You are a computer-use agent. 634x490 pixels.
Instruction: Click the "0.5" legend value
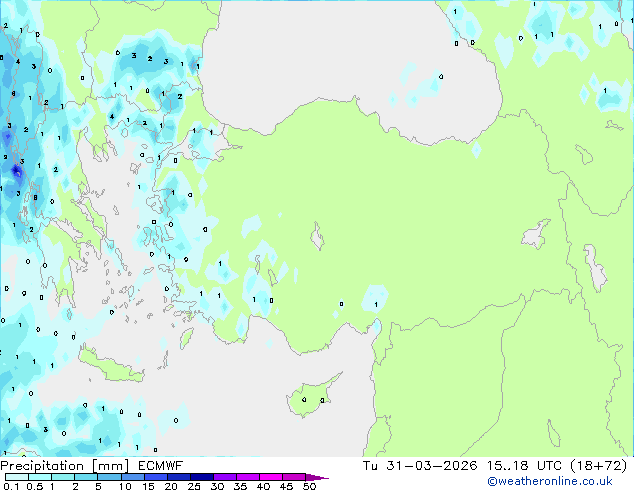click(x=35, y=486)
